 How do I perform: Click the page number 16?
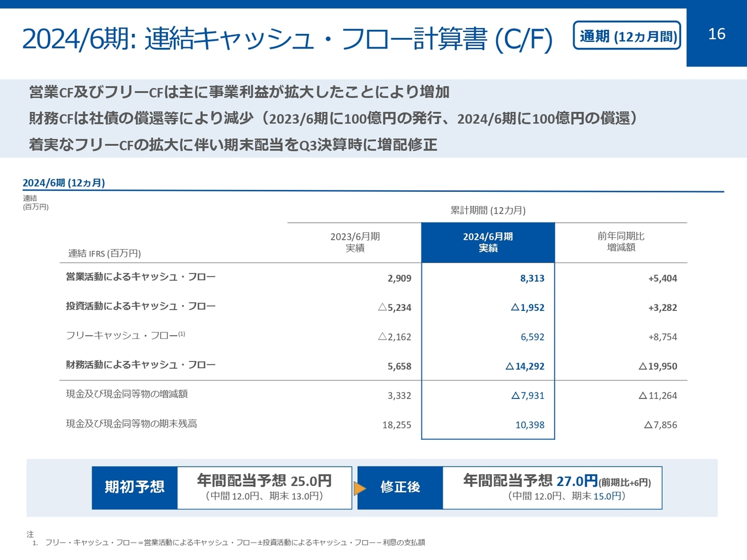(717, 34)
